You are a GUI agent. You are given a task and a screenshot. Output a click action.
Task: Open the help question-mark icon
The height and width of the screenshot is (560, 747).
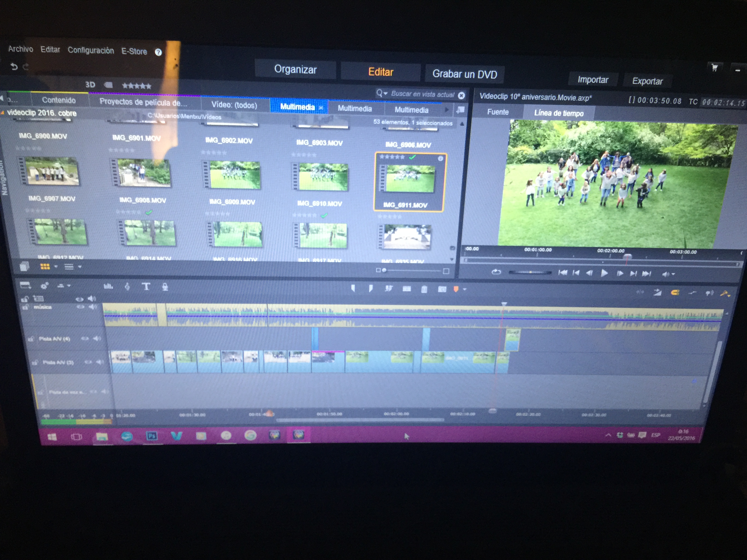click(x=158, y=52)
